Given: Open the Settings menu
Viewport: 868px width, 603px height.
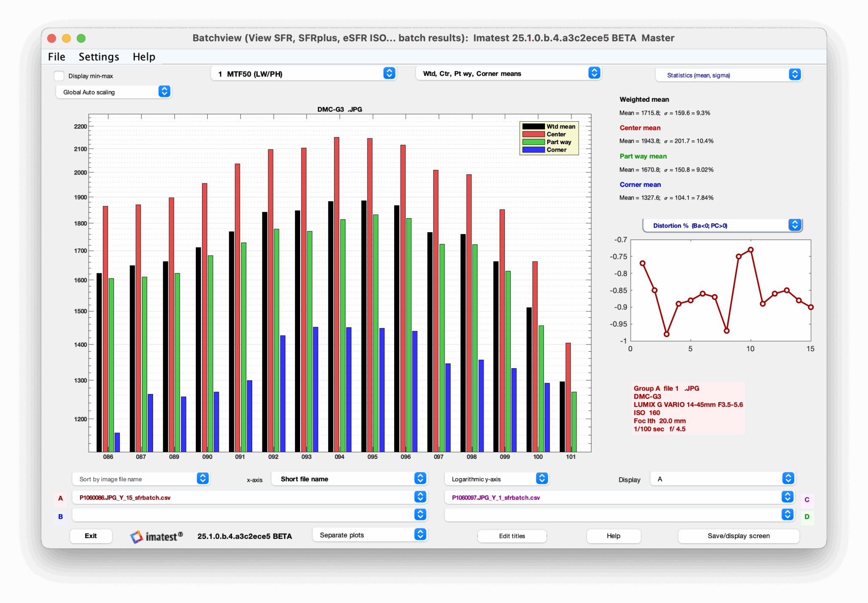Looking at the screenshot, I should coord(99,57).
